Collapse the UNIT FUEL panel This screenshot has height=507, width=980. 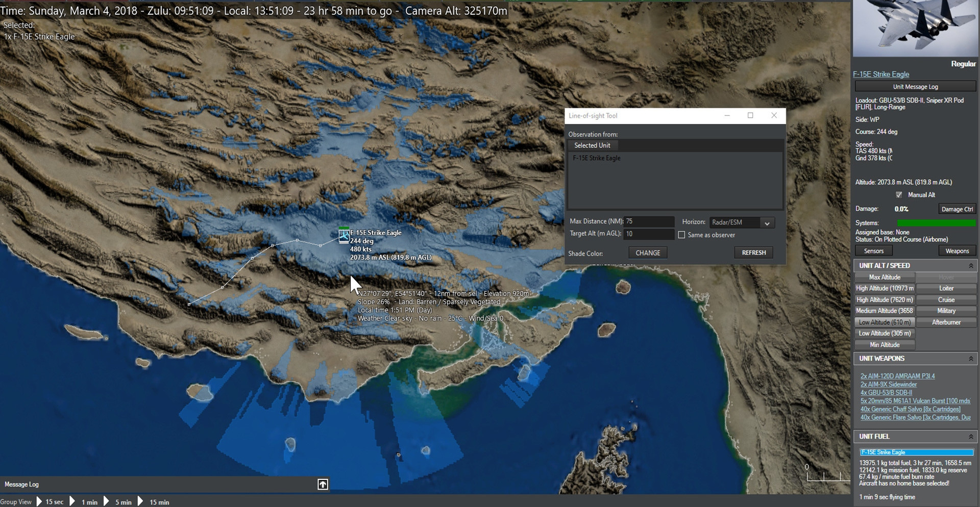[971, 437]
